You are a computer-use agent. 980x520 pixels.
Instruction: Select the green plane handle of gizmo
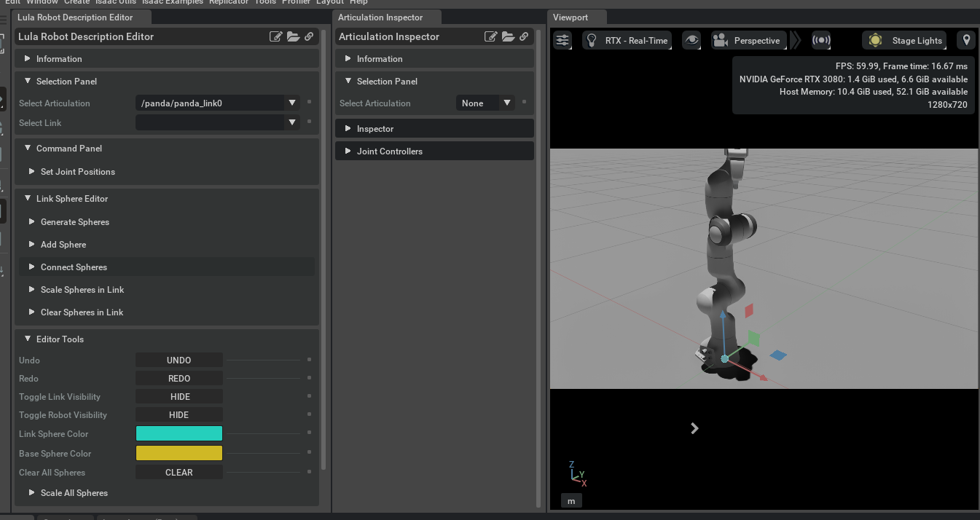[x=754, y=338]
